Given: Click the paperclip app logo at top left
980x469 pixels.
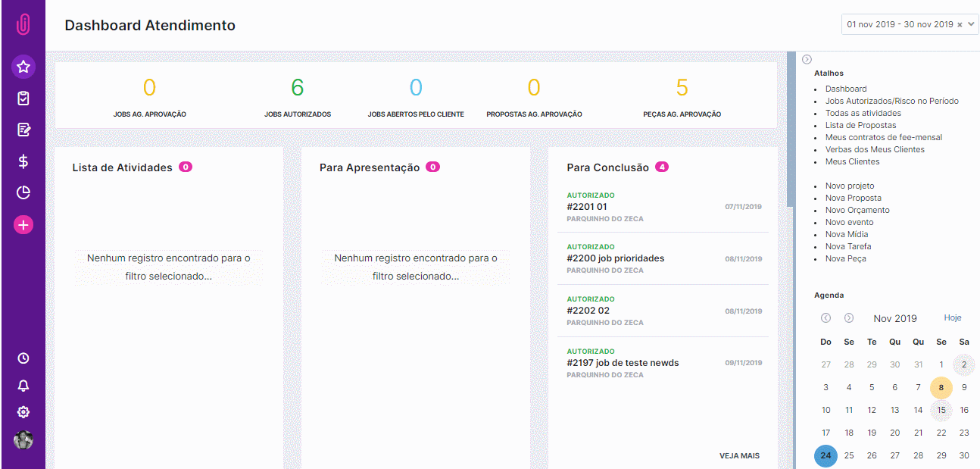Looking at the screenshot, I should point(23,23).
